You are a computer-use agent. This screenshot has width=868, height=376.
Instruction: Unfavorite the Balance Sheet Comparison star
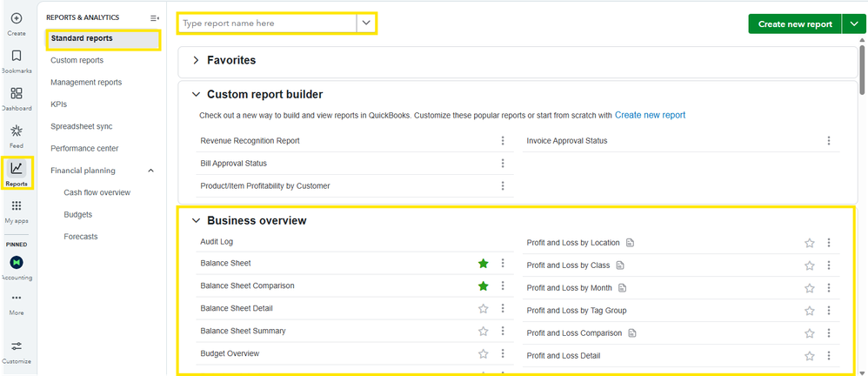click(x=484, y=285)
